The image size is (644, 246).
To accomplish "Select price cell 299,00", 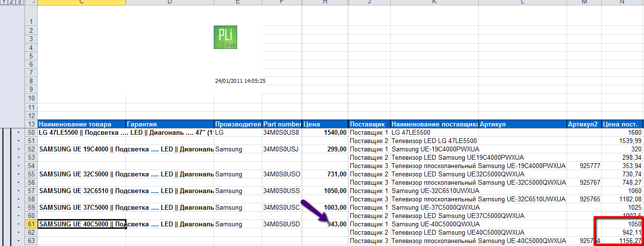I will [324, 148].
